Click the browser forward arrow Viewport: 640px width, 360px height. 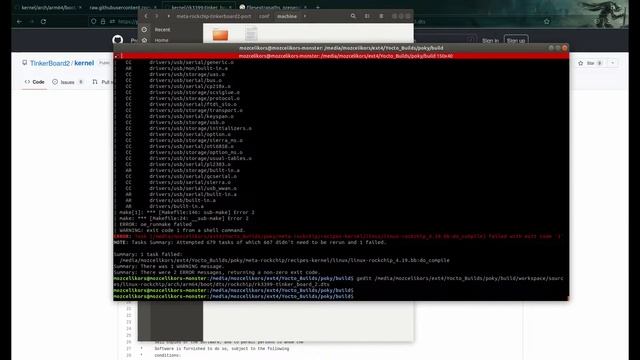[31, 21]
